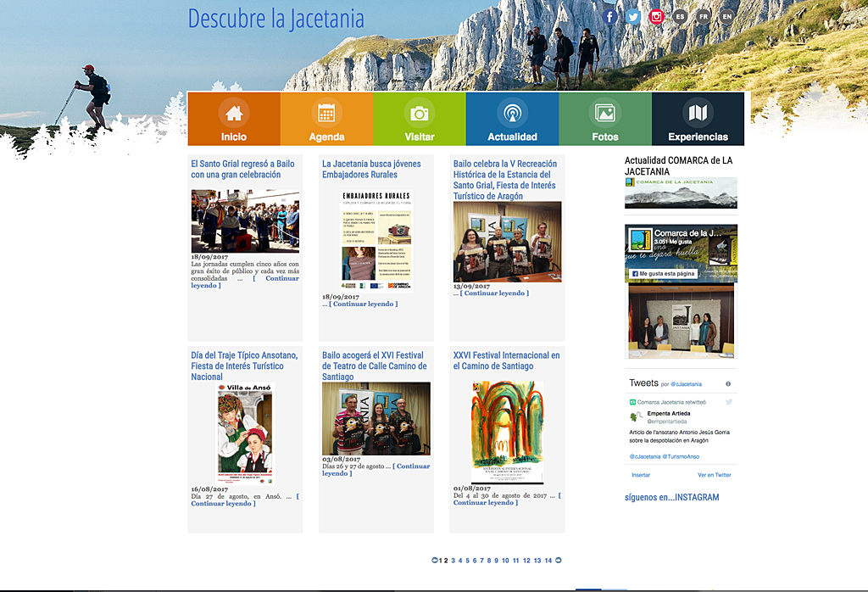This screenshot has height=592, width=868.
Task: Click the Actualidad COMARCA de LA JACETANIA heading
Action: pyautogui.click(x=679, y=165)
